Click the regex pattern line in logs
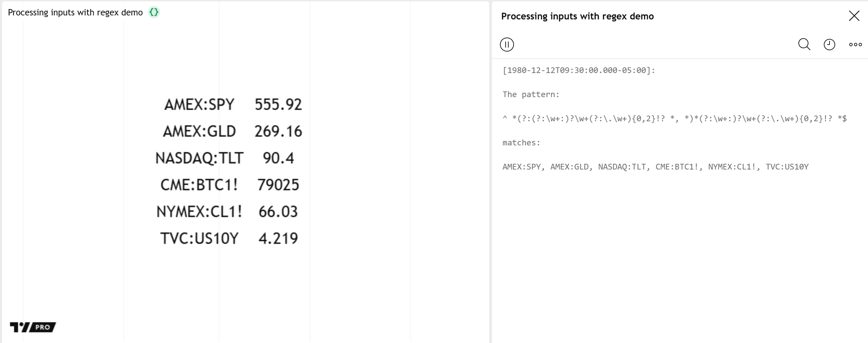The width and height of the screenshot is (868, 343). tap(674, 119)
